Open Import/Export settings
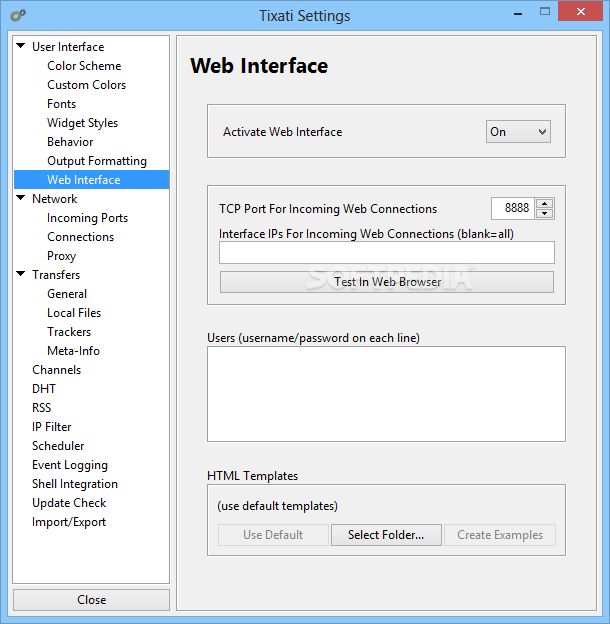 [69, 522]
